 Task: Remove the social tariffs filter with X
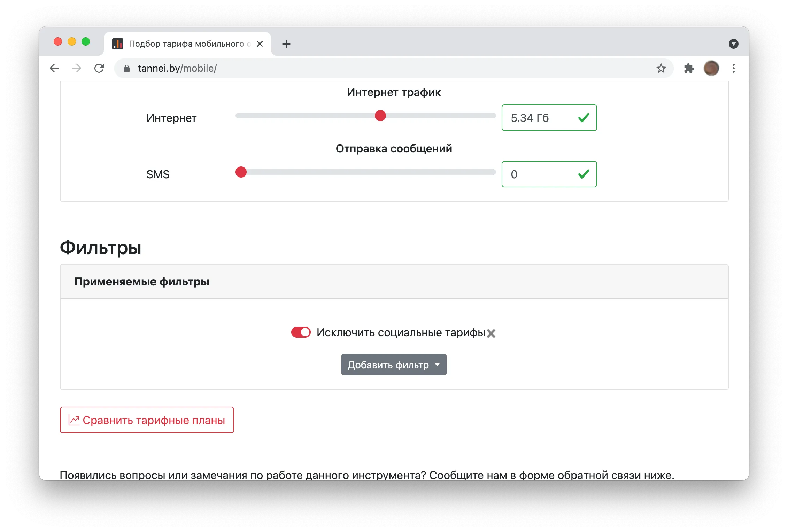coord(491,334)
